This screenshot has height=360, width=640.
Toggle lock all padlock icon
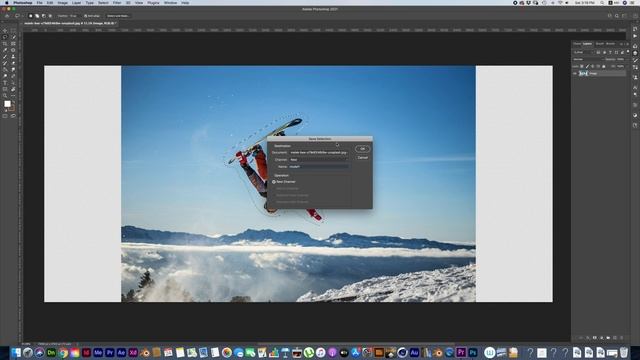coord(604,66)
